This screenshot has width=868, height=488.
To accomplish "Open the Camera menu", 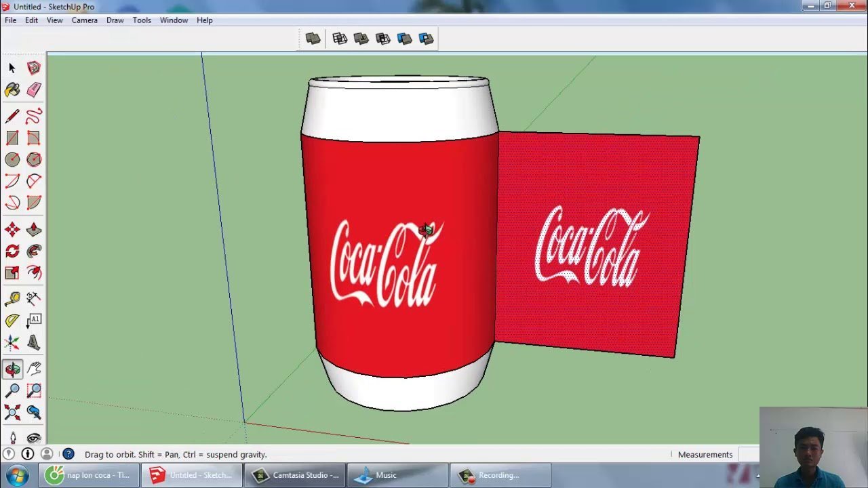I will 85,20.
